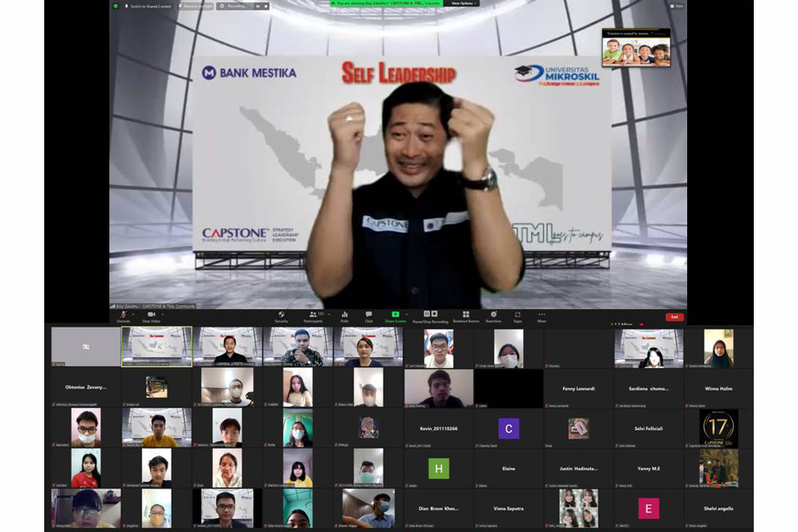798x532 pixels.
Task: Click the red End meeting button
Action: click(674, 317)
